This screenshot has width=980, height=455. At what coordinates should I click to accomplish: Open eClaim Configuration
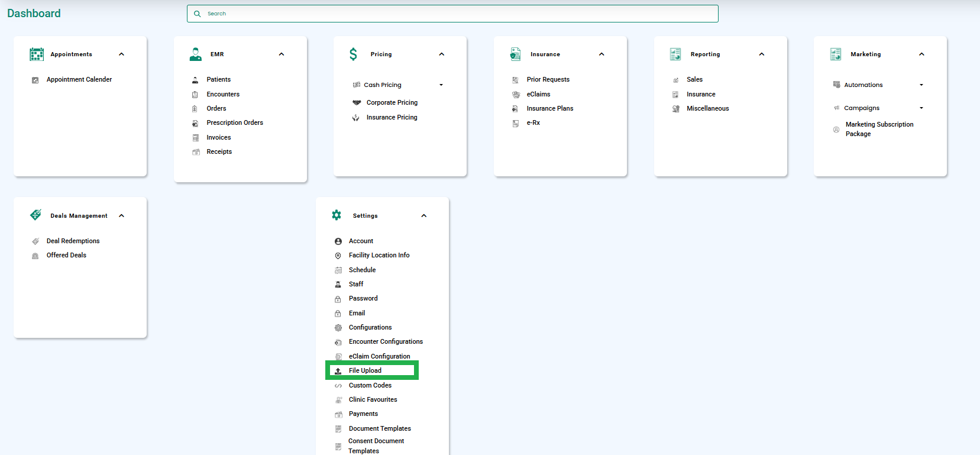[x=379, y=357]
